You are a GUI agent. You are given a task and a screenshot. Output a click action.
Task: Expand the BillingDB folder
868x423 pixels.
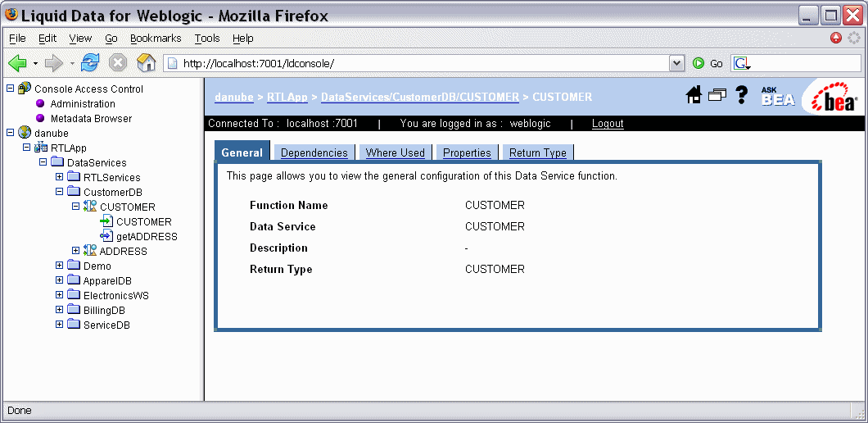[59, 310]
